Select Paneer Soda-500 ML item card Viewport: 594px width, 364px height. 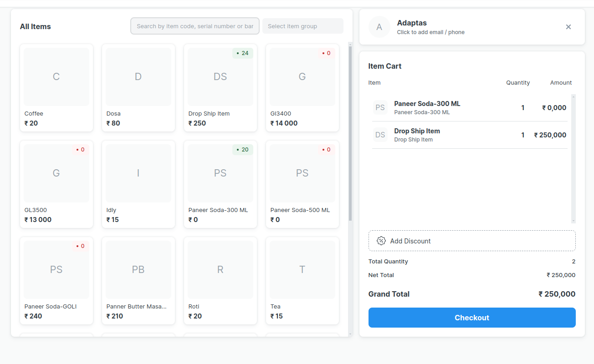coord(302,184)
